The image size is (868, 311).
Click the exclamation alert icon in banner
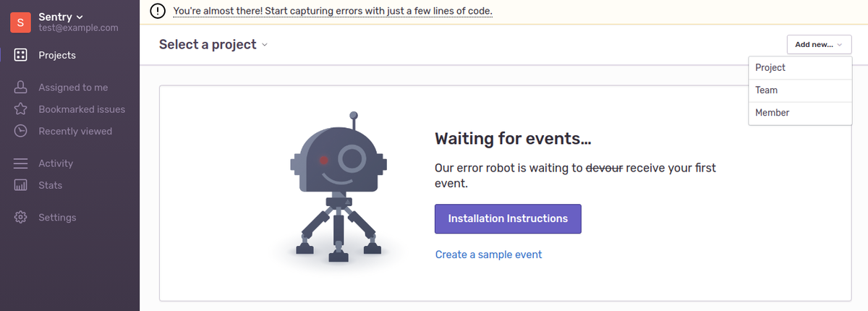pyautogui.click(x=157, y=12)
